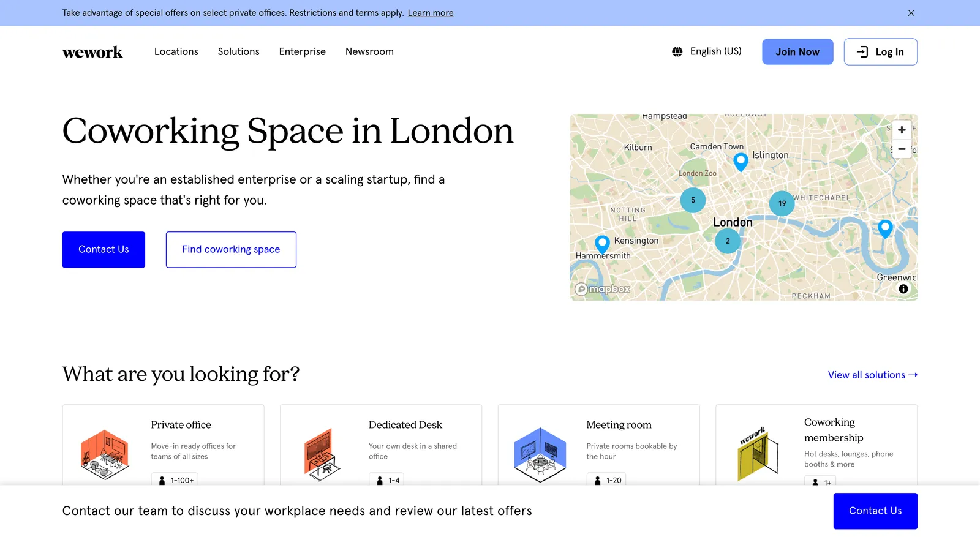The width and height of the screenshot is (980, 537).
Task: Zoom in on the map
Action: point(902,130)
